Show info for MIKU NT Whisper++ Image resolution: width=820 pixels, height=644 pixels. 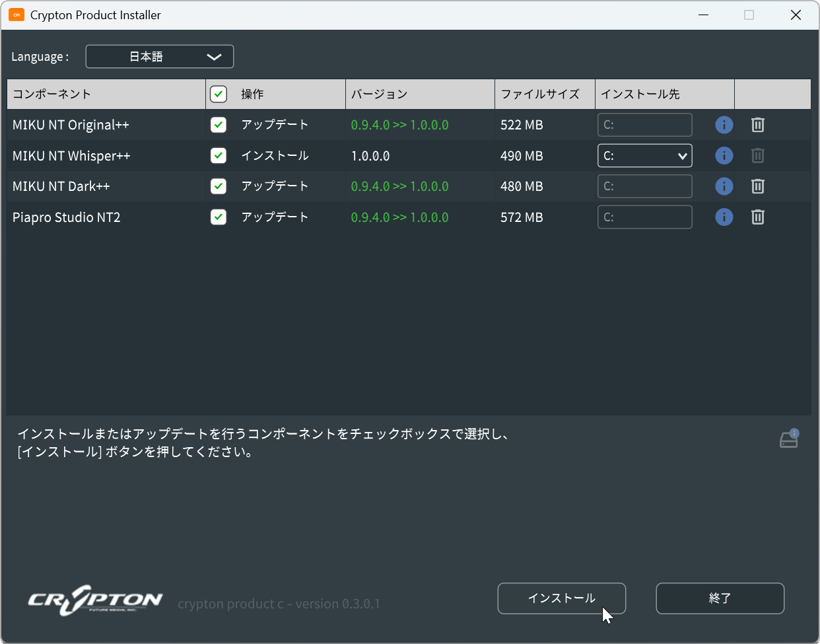724,156
